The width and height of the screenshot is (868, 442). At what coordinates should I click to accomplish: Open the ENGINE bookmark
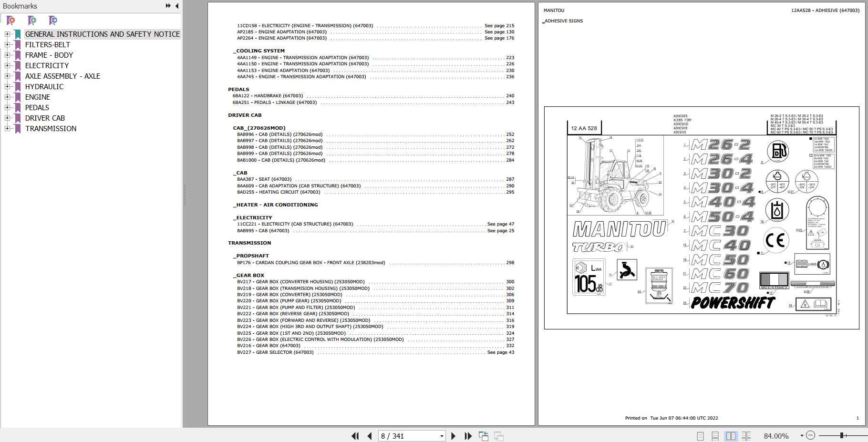(38, 97)
